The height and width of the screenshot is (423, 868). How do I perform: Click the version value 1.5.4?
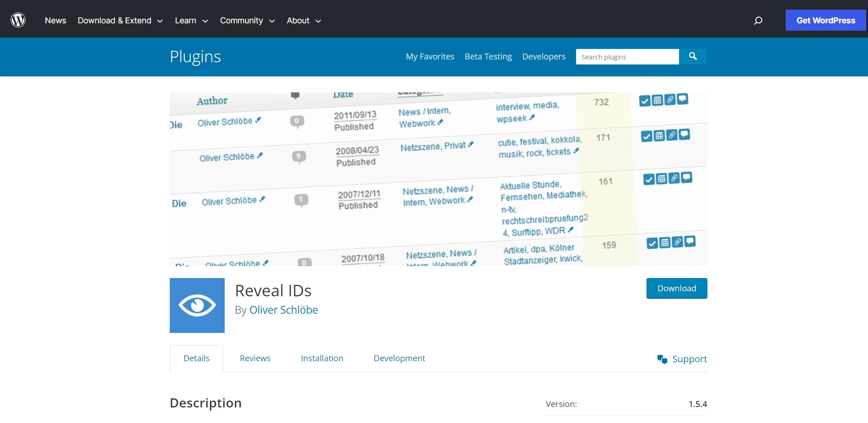pos(698,404)
